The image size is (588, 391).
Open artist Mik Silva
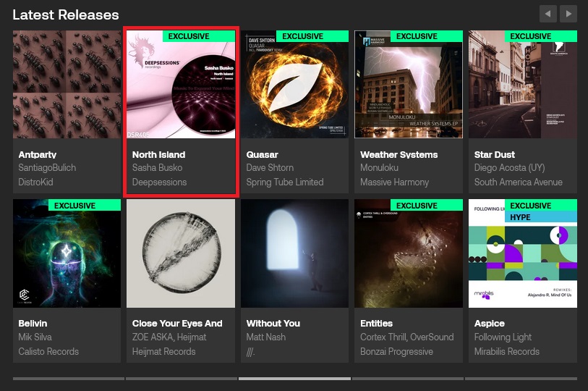pos(35,337)
